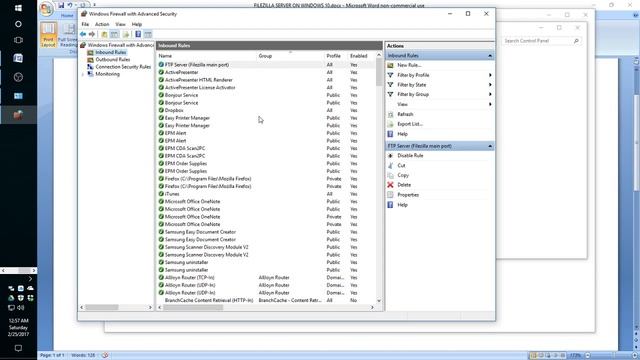The height and width of the screenshot is (360, 640).
Task: Click the Export List toolbar icon
Action: coord(126,34)
